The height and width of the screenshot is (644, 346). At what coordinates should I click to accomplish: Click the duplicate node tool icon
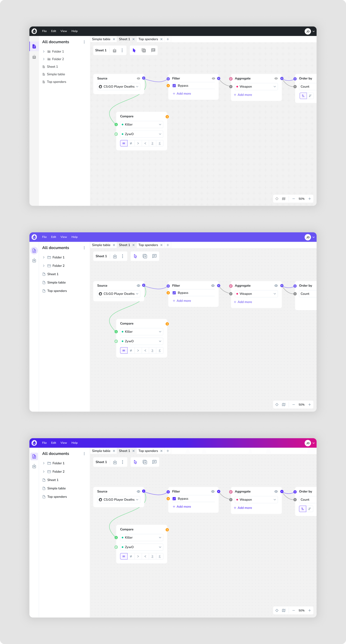click(x=144, y=50)
